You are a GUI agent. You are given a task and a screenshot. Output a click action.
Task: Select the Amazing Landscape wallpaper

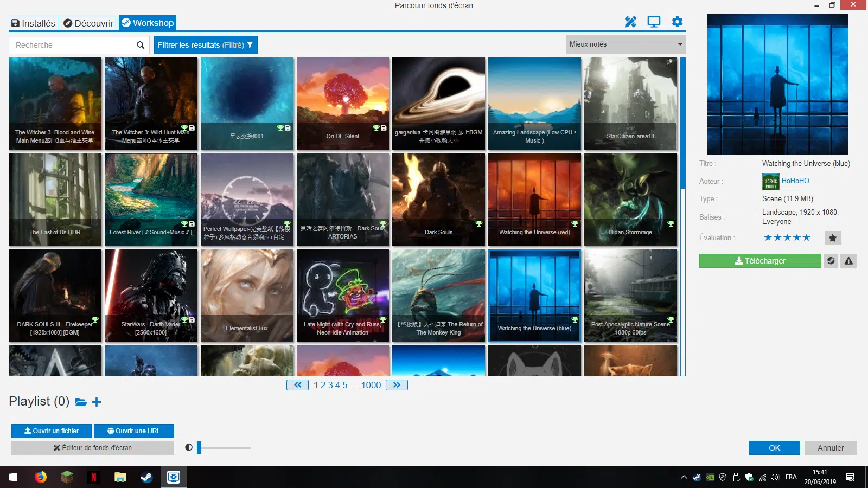point(534,104)
